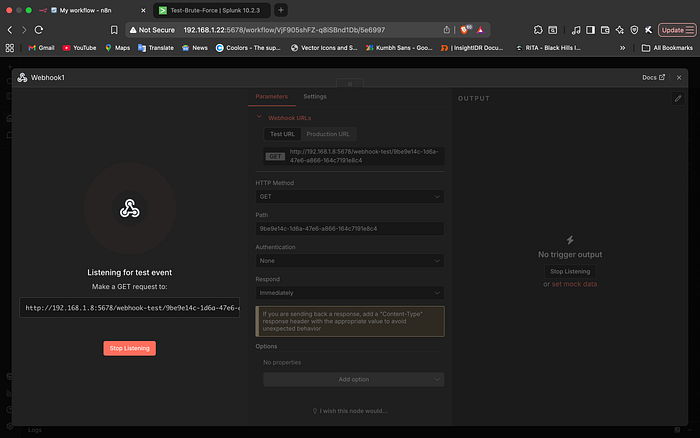Image resolution: width=700 pixels, height=438 pixels.
Task: Click the set mock data link
Action: pos(574,284)
